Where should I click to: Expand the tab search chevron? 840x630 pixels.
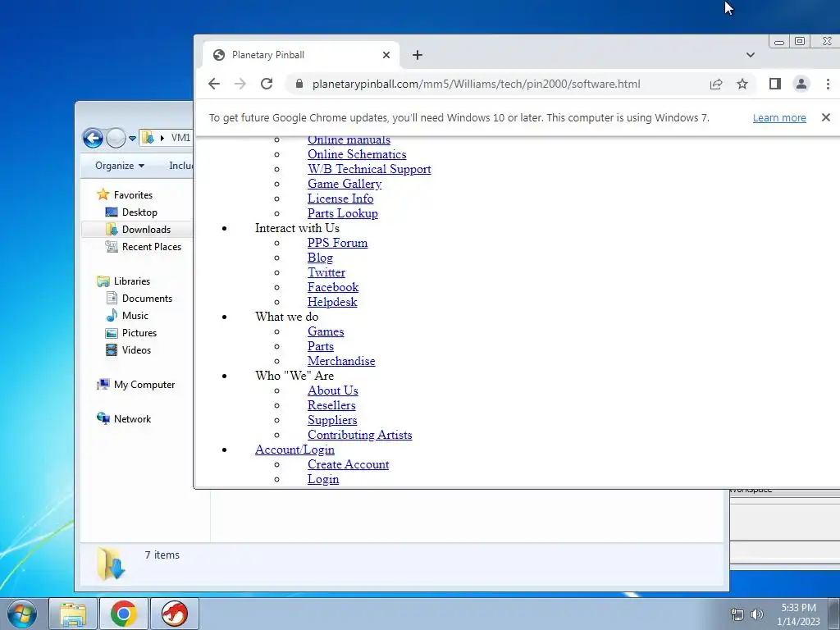point(751,55)
